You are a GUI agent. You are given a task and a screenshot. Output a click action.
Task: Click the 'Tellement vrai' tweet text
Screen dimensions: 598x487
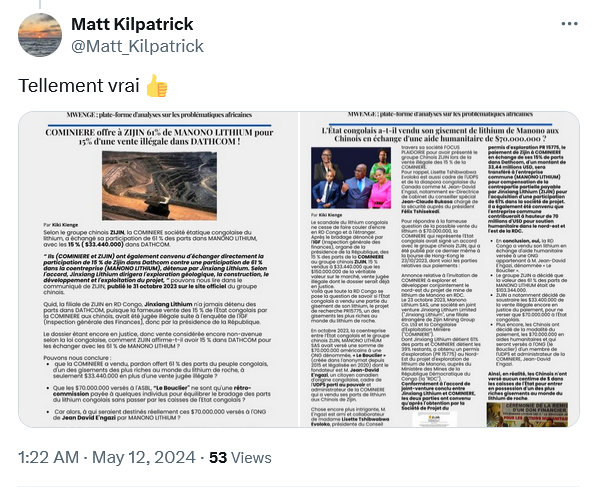79,85
